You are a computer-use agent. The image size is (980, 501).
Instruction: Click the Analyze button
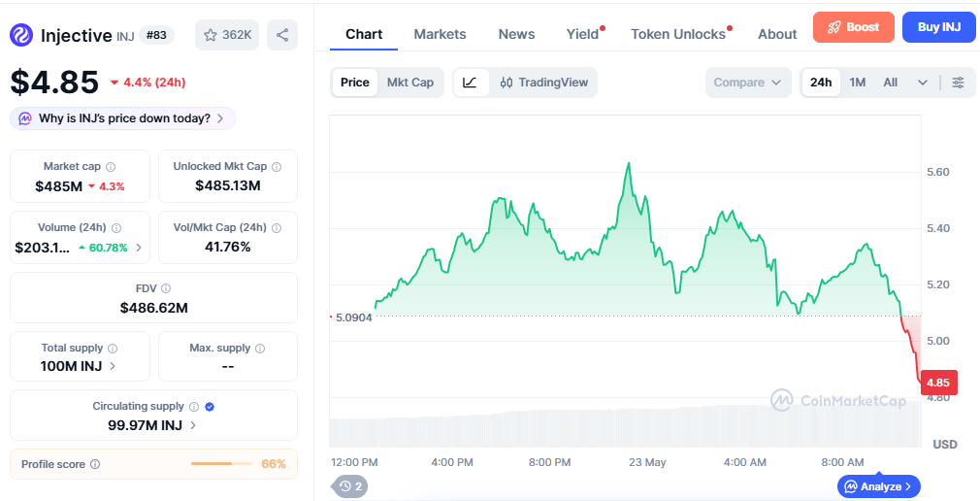pos(879,486)
